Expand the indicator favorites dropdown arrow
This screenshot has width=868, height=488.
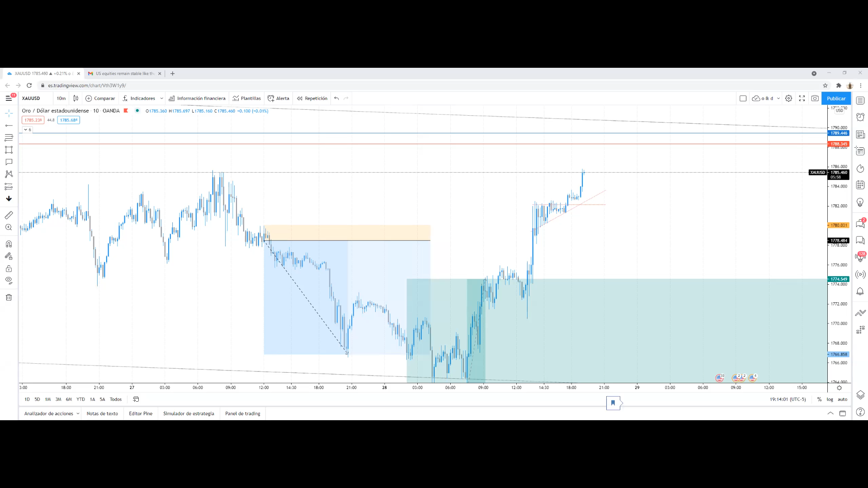(161, 98)
